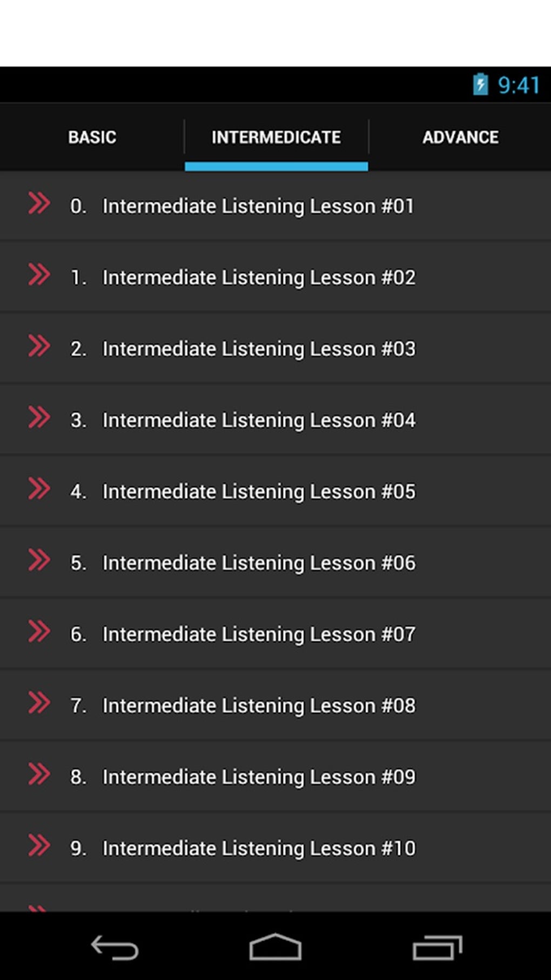Tap the red chevron icon beside Lesson #03
Screen dimensions: 551x980
click(x=39, y=346)
